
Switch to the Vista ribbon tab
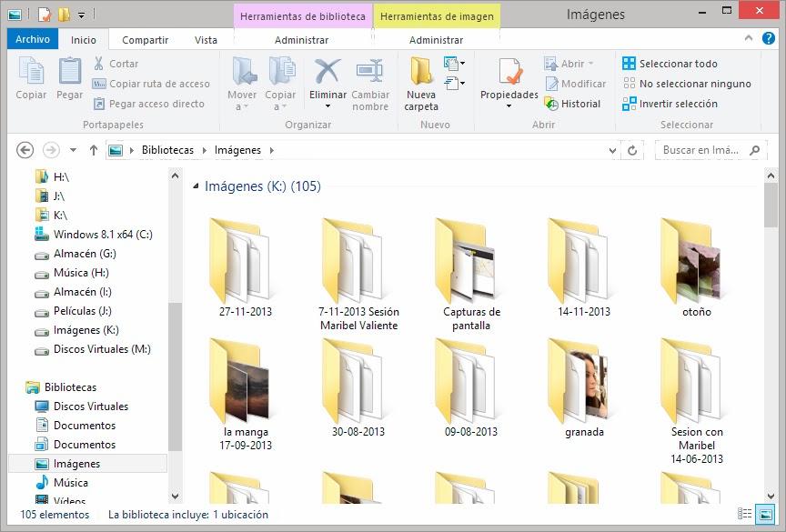tap(206, 39)
